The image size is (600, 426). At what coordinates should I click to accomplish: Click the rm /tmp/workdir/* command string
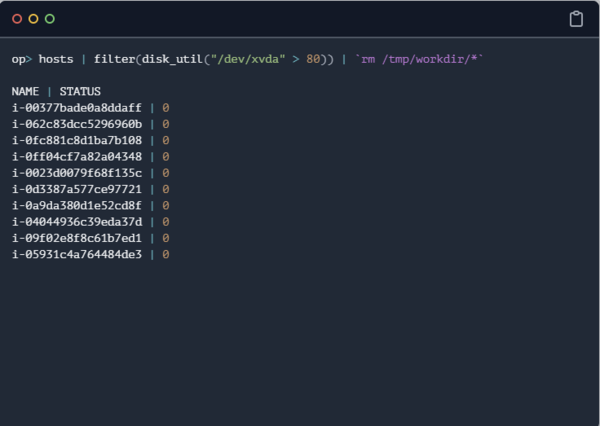click(419, 59)
